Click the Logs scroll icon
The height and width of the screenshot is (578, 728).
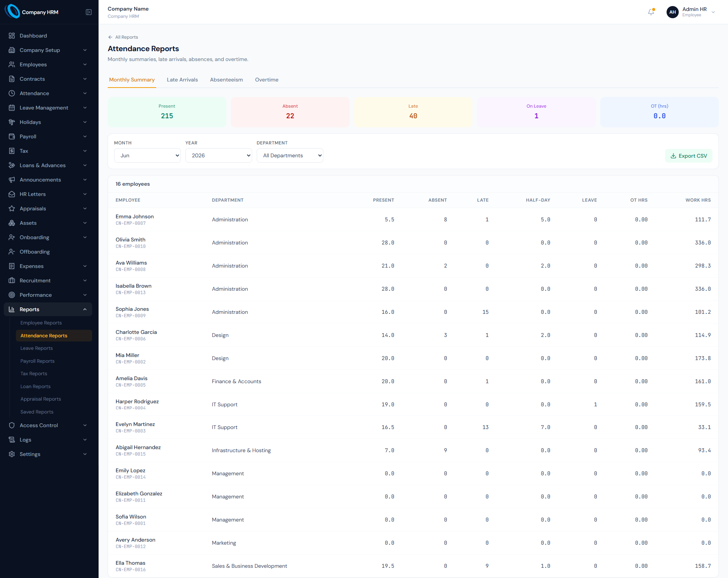pyautogui.click(x=12, y=440)
